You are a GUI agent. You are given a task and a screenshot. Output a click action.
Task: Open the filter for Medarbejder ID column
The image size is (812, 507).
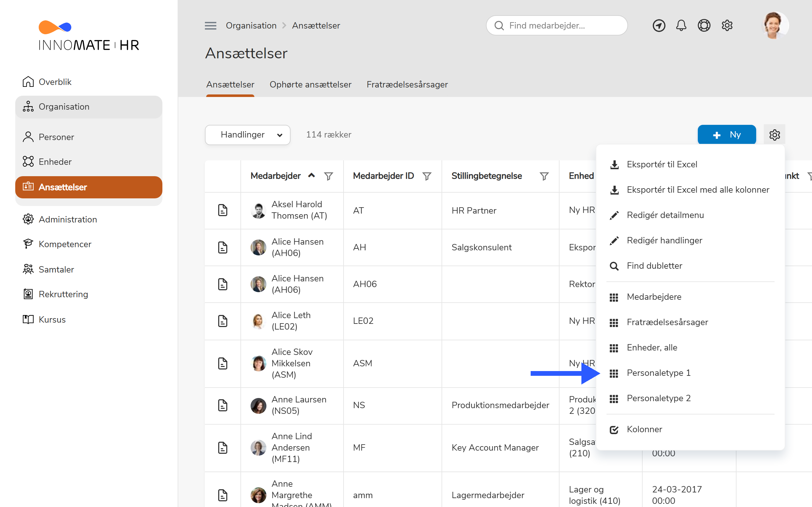click(427, 176)
